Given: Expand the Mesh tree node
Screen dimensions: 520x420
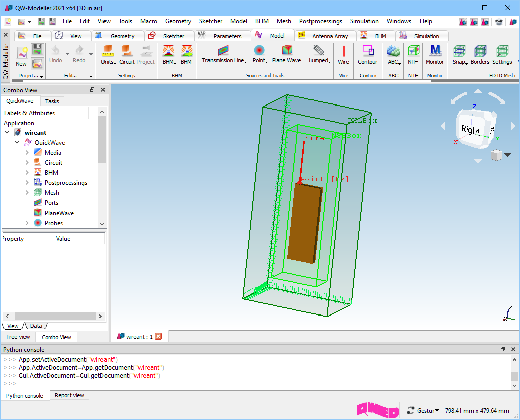Looking at the screenshot, I should (27, 192).
